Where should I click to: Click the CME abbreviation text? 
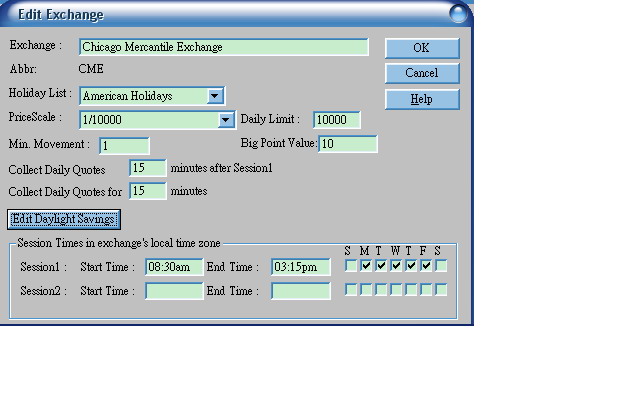[x=91, y=69]
